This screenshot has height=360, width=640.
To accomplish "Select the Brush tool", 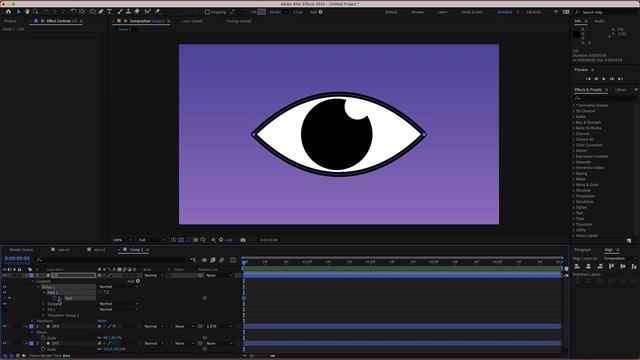I will click(x=120, y=12).
